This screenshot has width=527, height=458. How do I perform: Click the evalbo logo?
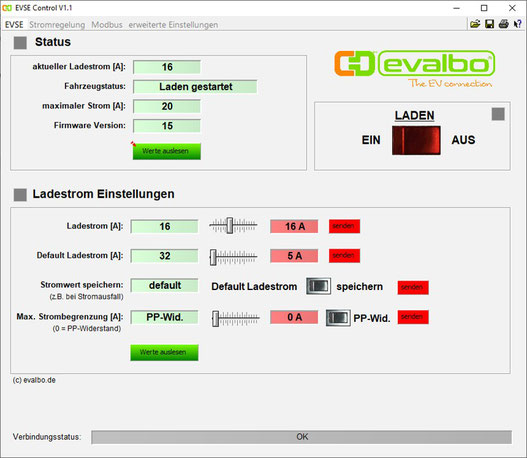(x=414, y=69)
